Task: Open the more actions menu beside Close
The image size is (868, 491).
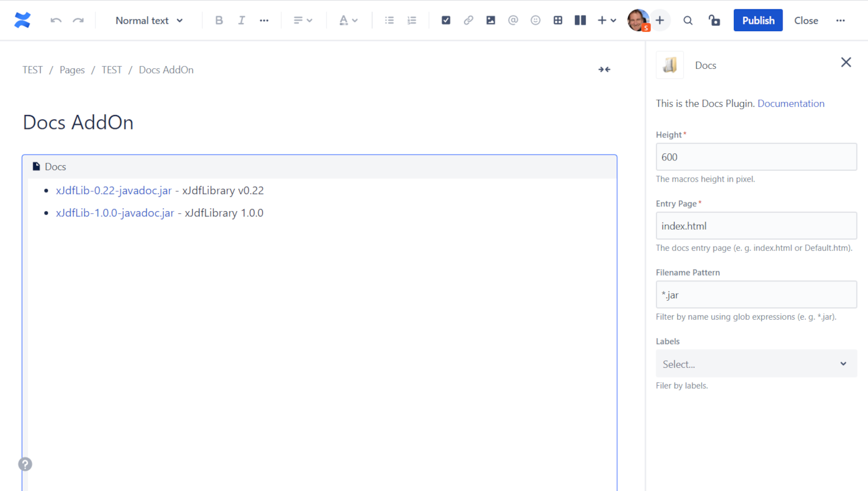Action: pyautogui.click(x=840, y=20)
